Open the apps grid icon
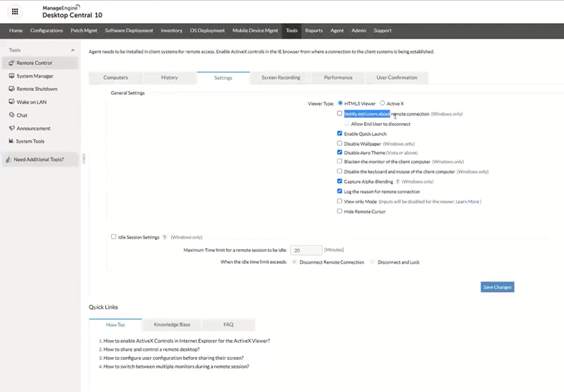The height and width of the screenshot is (392, 564). tap(15, 11)
